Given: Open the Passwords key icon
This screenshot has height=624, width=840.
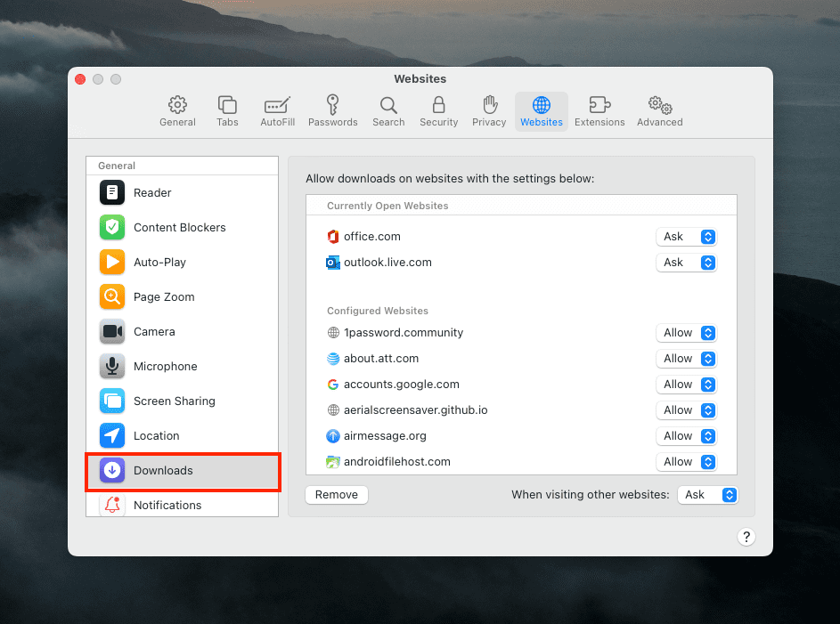Looking at the screenshot, I should pos(332,105).
